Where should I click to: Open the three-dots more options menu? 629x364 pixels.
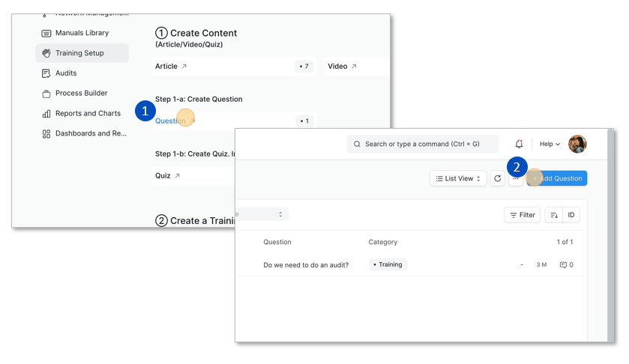515,178
